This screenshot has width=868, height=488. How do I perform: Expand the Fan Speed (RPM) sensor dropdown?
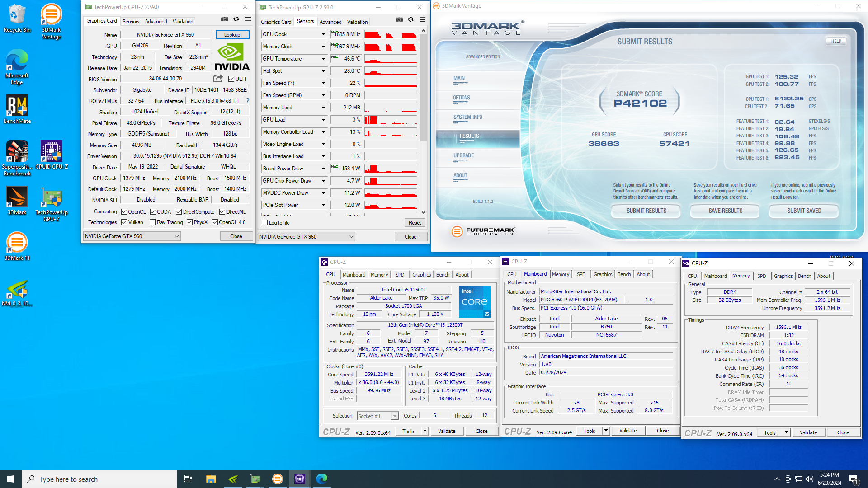pyautogui.click(x=323, y=95)
